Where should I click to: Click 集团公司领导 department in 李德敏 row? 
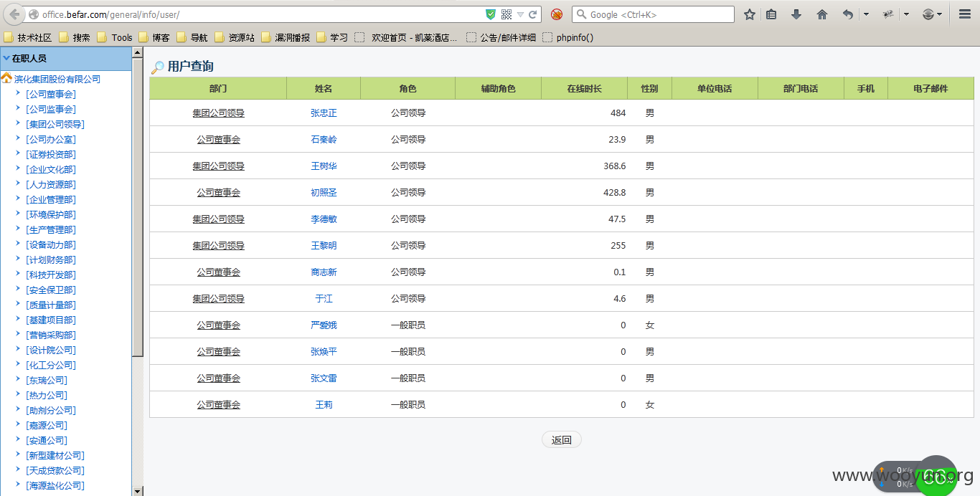pyautogui.click(x=218, y=219)
